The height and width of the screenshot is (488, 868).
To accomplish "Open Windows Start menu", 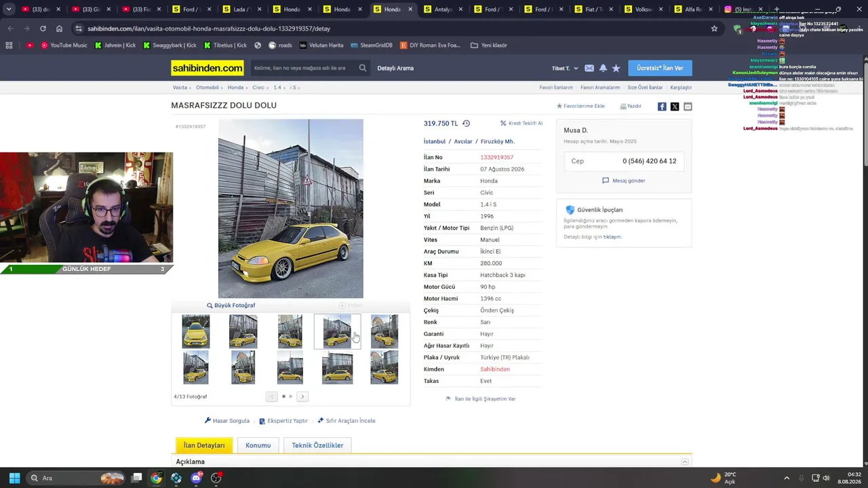I will (x=14, y=478).
